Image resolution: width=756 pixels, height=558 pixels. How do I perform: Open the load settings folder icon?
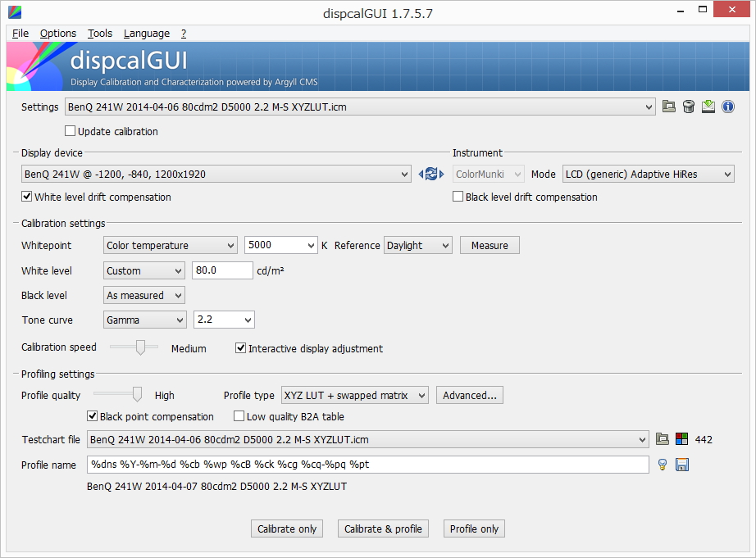(x=668, y=107)
